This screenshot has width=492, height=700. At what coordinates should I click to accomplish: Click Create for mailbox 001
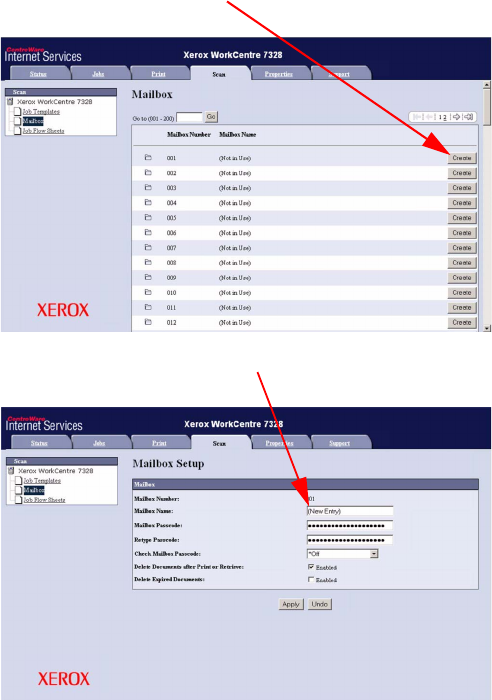(x=462, y=158)
